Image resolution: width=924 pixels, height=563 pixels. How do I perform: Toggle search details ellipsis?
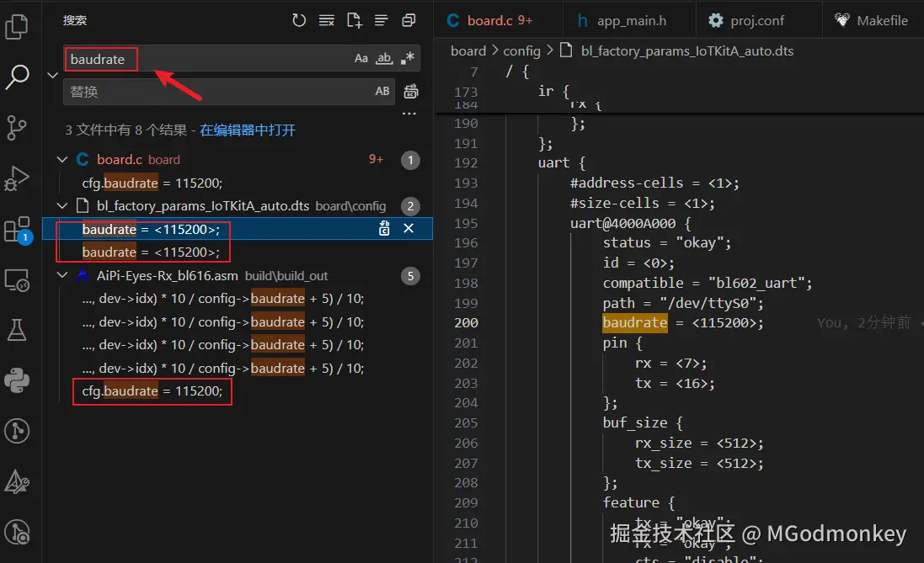point(409,114)
